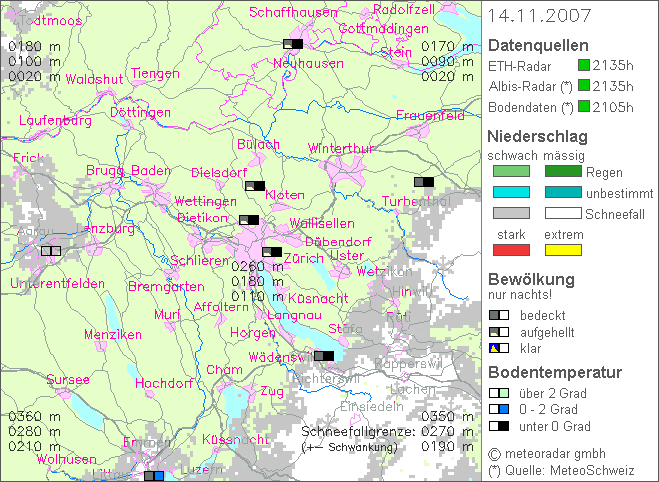Image resolution: width=659 pixels, height=482 pixels.
Task: Select the yellow extrem precipitation swatch
Action: pyautogui.click(x=563, y=250)
